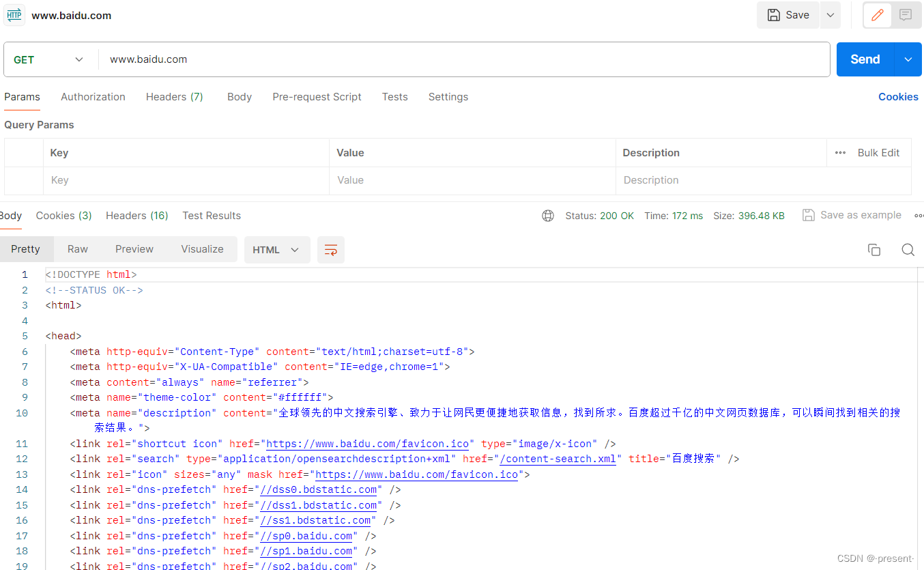Switch to the request Body tab
The image size is (924, 570).
coord(240,97)
